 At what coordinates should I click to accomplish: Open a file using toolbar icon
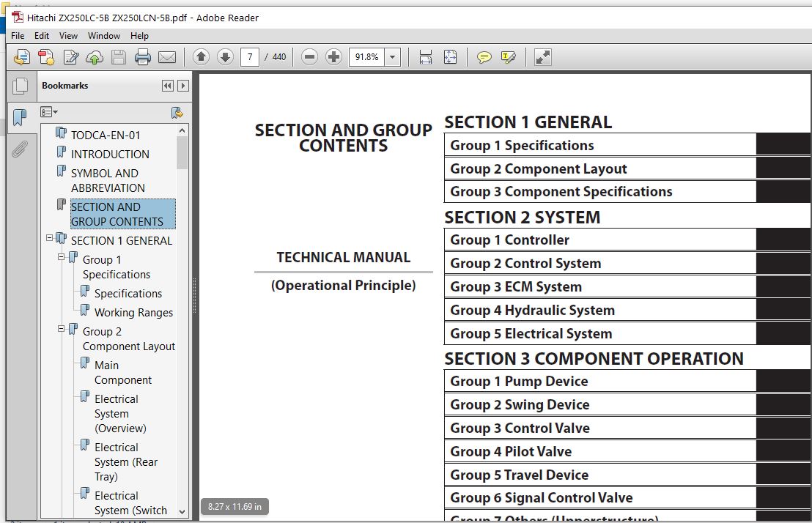22,57
